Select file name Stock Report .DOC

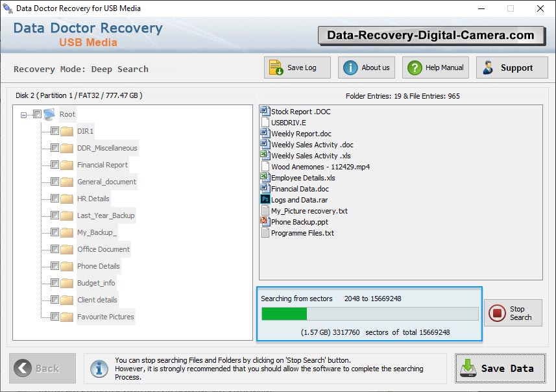pyautogui.click(x=300, y=112)
